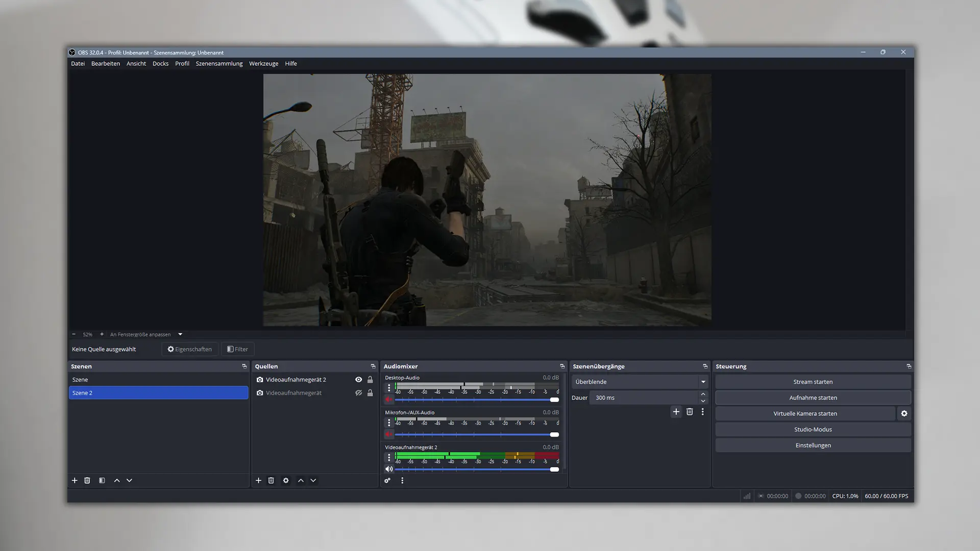Open Virtuelle Kamera settings gear

pyautogui.click(x=904, y=414)
